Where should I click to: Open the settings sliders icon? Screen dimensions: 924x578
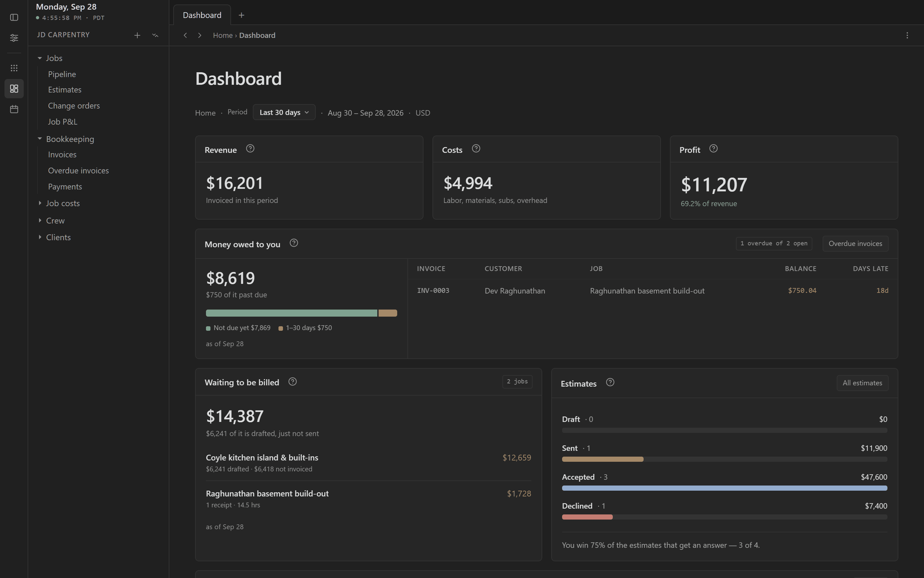[14, 38]
